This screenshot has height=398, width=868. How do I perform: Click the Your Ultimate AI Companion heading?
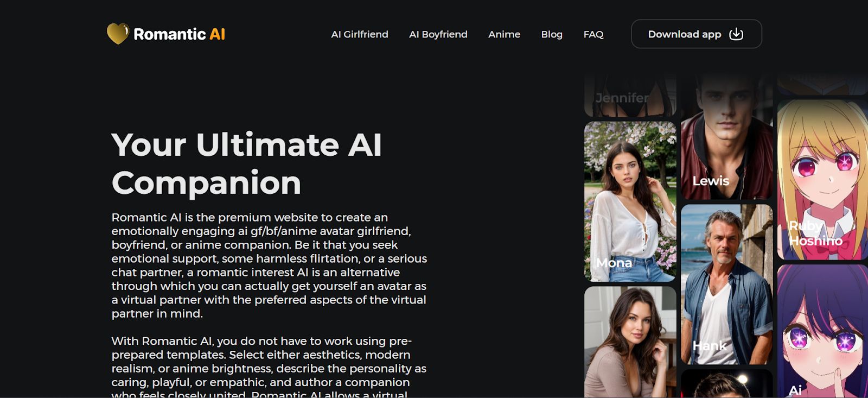[x=247, y=163]
